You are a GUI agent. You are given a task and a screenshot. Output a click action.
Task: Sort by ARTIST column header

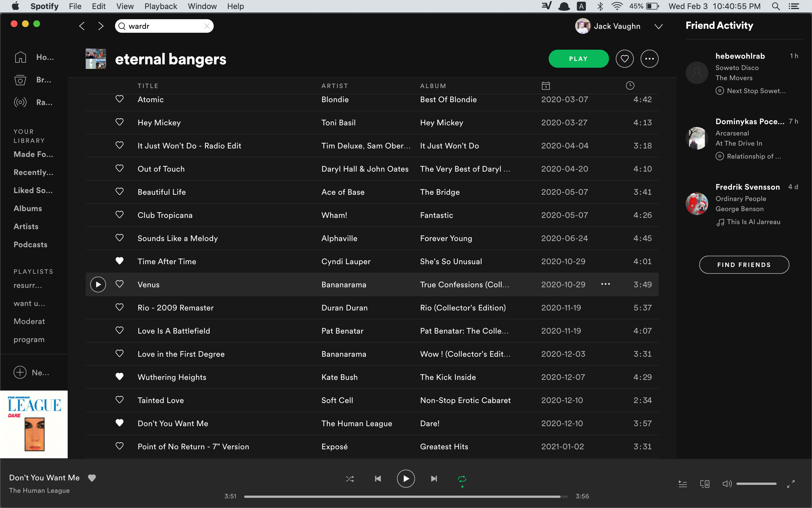pos(335,86)
